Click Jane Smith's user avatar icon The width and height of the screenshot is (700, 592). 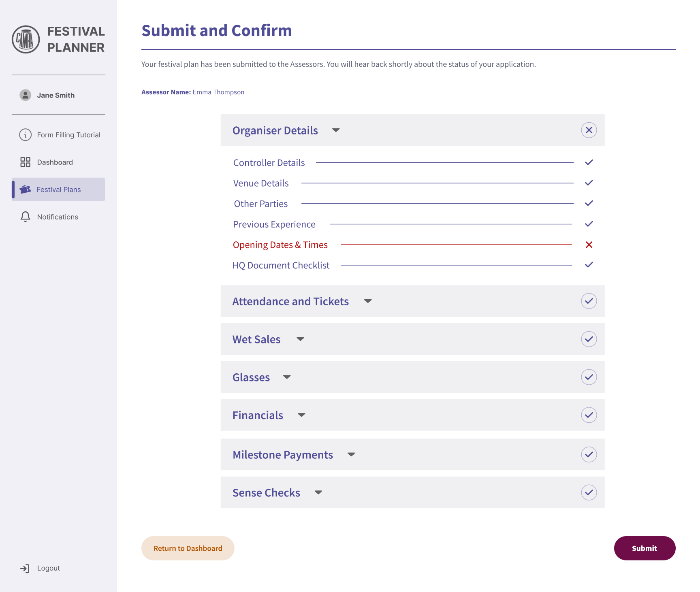click(26, 95)
